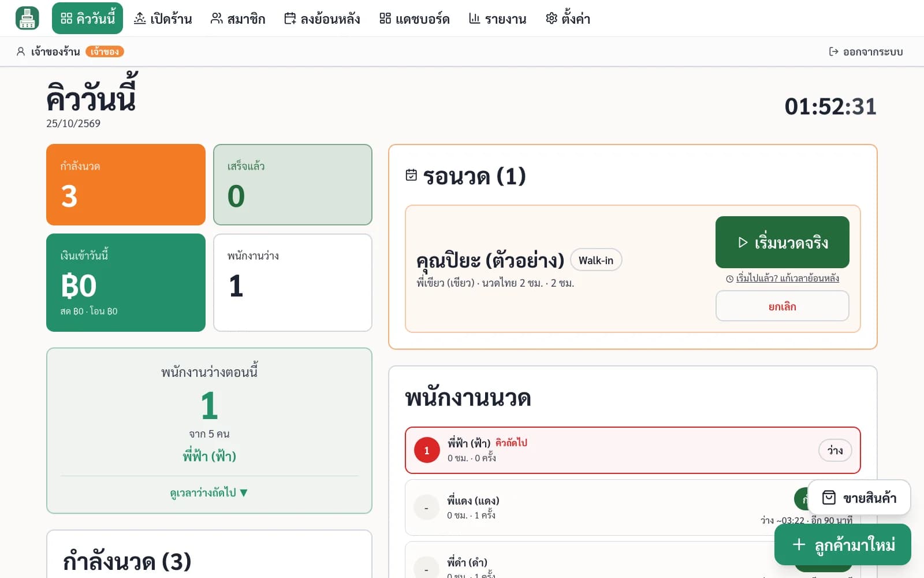Select the พี่ฟ้า (ฟ้า) staff row
This screenshot has width=924, height=578.
(x=633, y=450)
